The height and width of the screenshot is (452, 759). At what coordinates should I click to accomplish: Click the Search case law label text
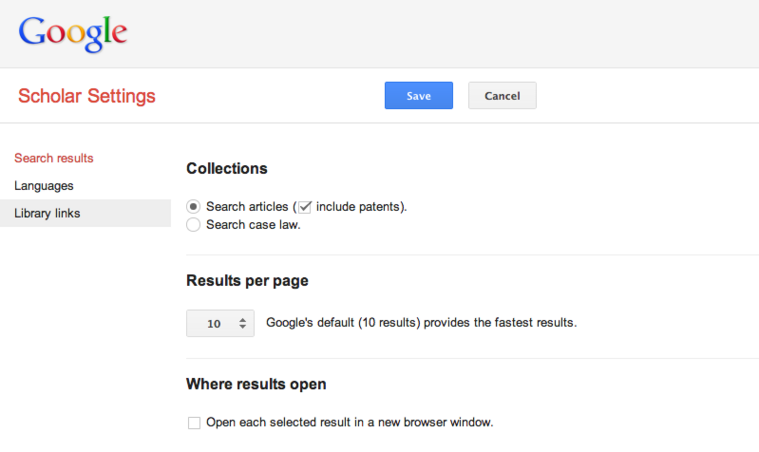253,224
